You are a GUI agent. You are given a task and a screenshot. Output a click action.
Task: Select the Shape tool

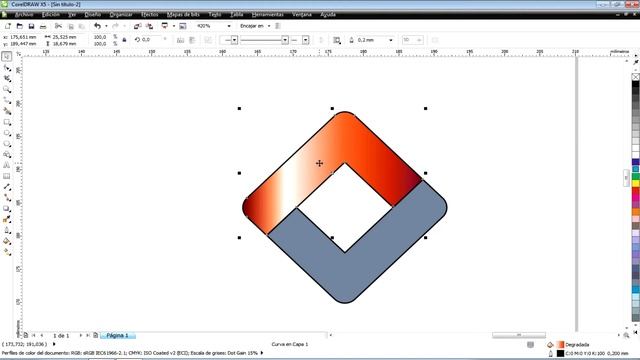pyautogui.click(x=7, y=68)
